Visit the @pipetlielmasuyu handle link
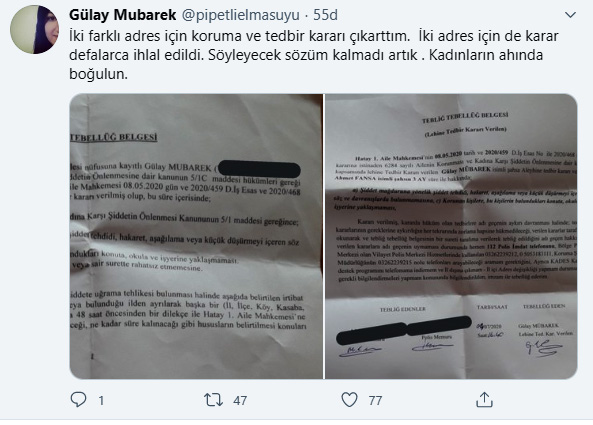593x425 pixels. 241,15
